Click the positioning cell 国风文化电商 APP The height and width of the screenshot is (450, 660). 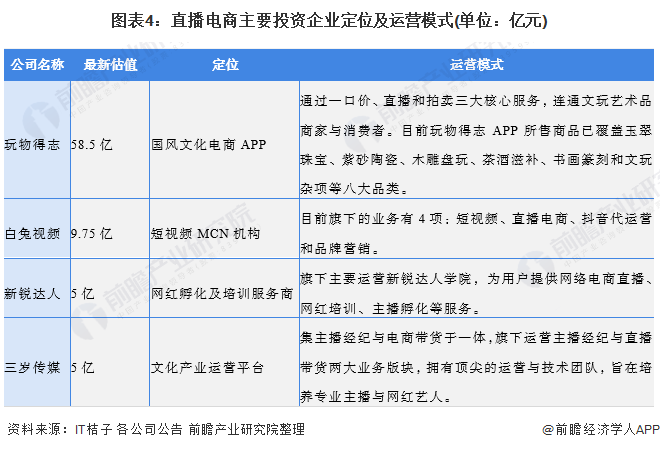208,145
